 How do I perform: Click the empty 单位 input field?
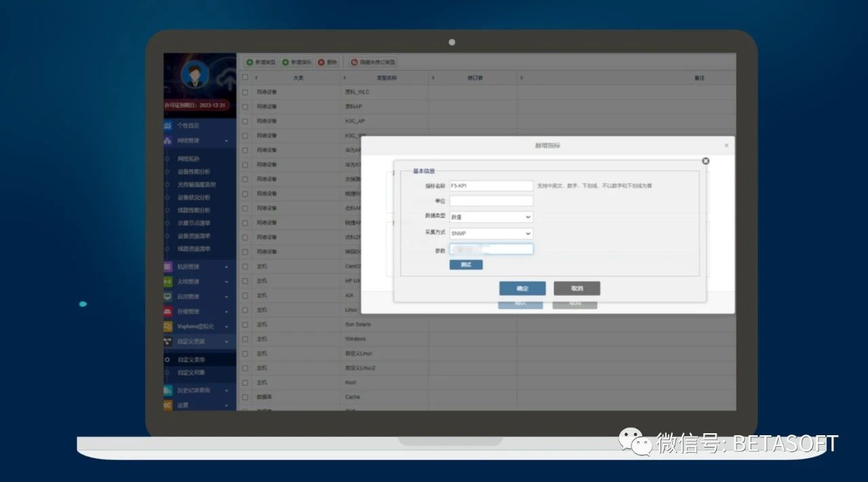(x=491, y=201)
